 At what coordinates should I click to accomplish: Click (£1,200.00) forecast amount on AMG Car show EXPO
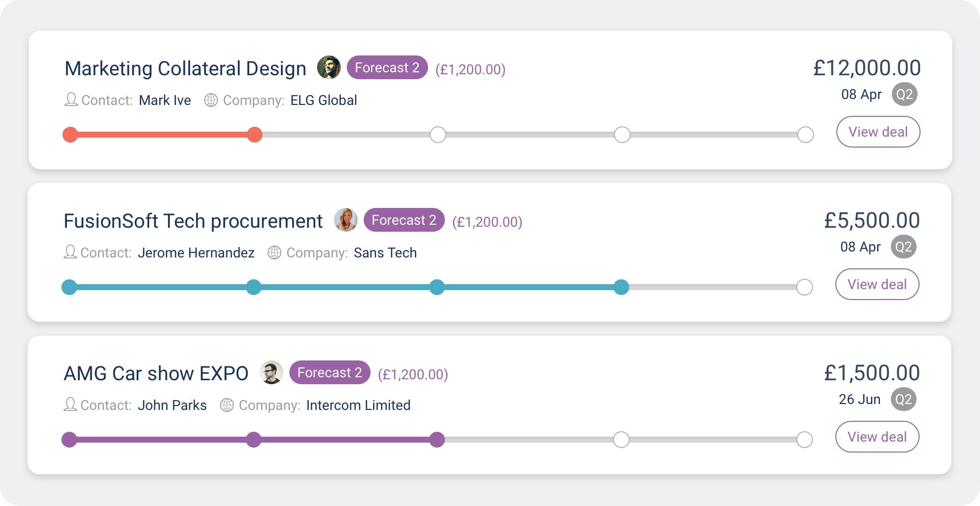[x=413, y=374]
